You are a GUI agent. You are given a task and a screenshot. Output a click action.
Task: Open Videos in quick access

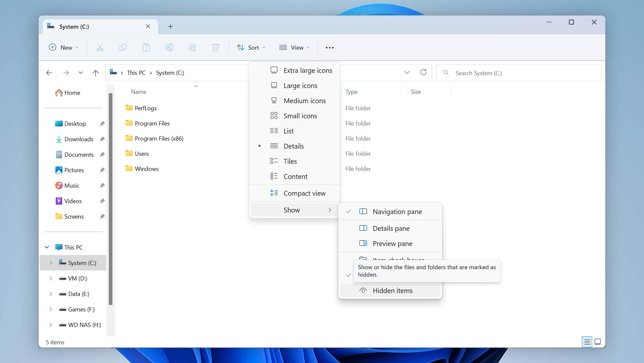(x=68, y=201)
